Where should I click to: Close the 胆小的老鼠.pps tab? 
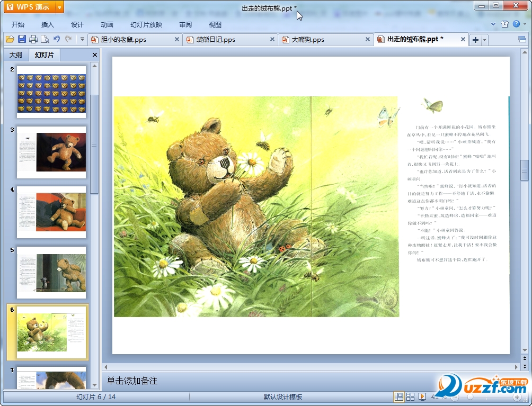(x=177, y=39)
